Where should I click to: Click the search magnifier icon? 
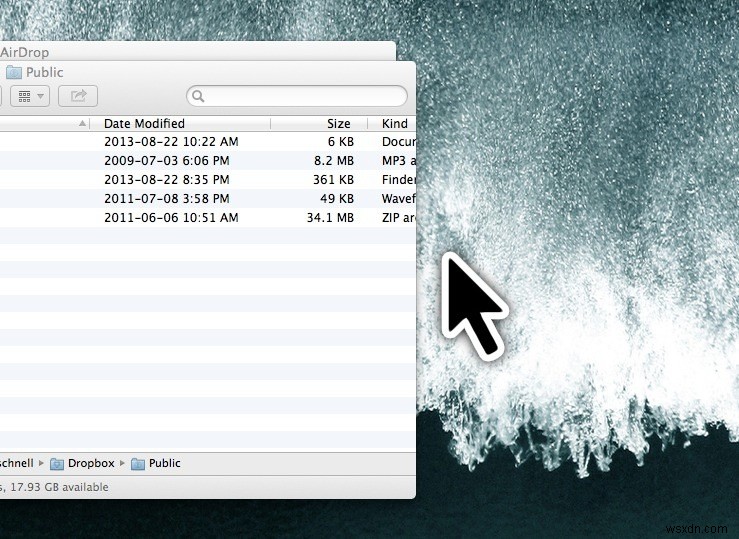198,96
